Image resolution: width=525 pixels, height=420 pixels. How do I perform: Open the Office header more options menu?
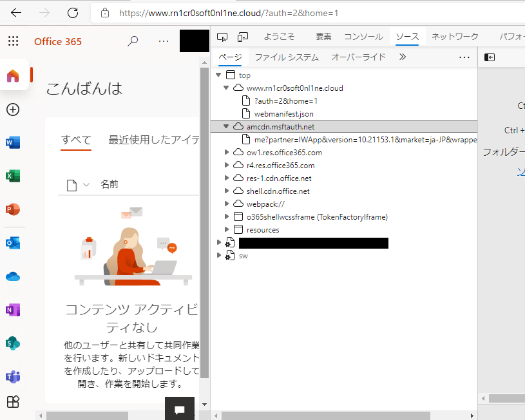click(164, 41)
